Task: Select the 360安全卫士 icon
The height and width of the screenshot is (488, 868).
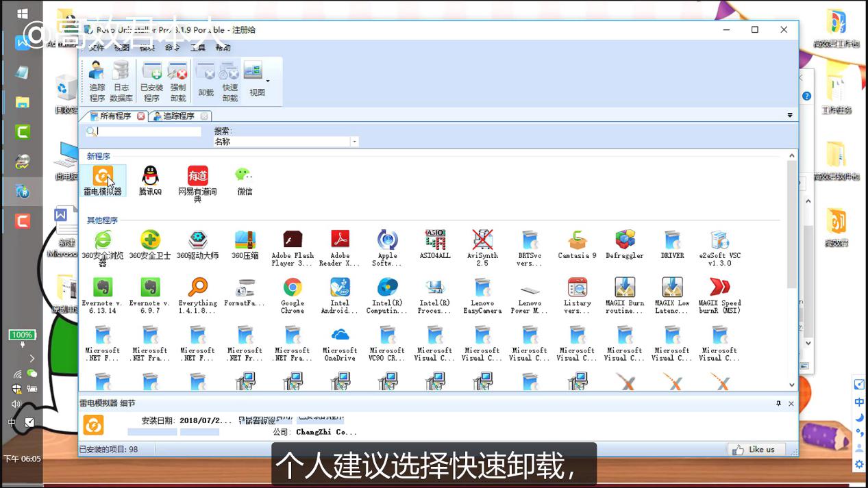Action: 150,244
